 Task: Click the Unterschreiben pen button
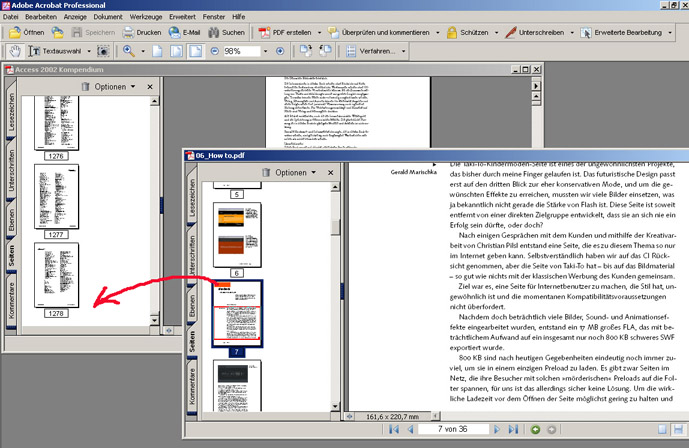pos(534,33)
